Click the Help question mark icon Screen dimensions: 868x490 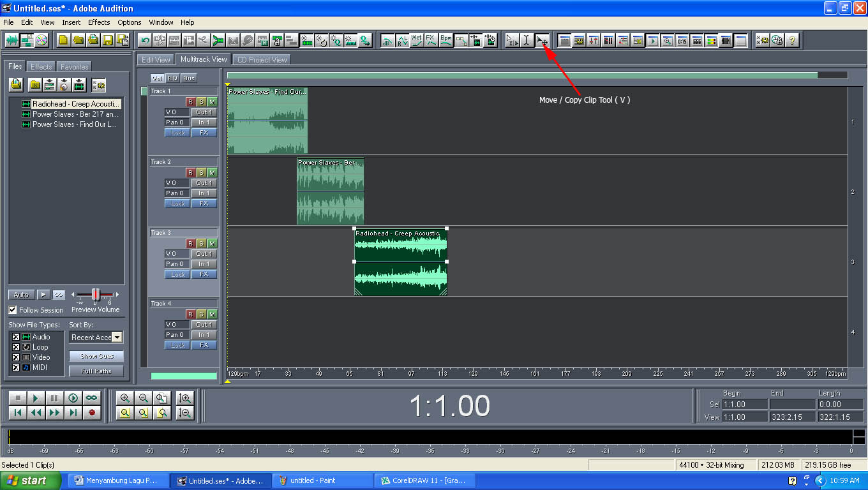tap(793, 40)
